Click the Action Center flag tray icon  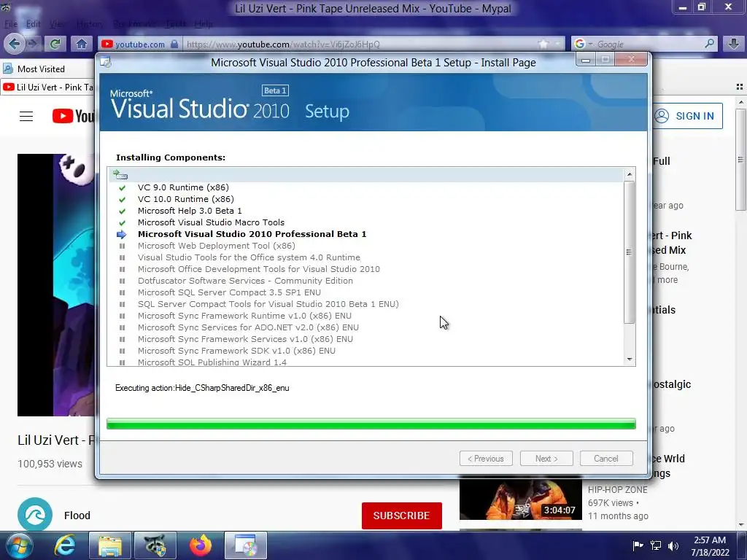pyautogui.click(x=638, y=545)
